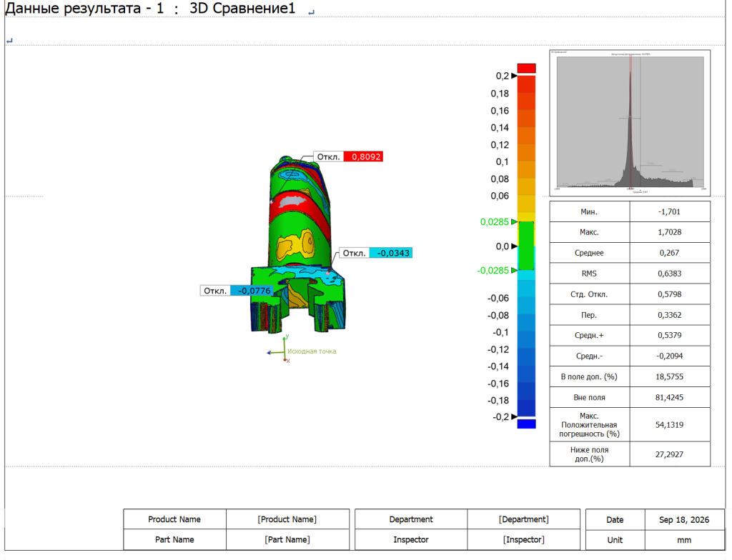
Task: Click the [Department] placeholder field
Action: click(x=524, y=519)
